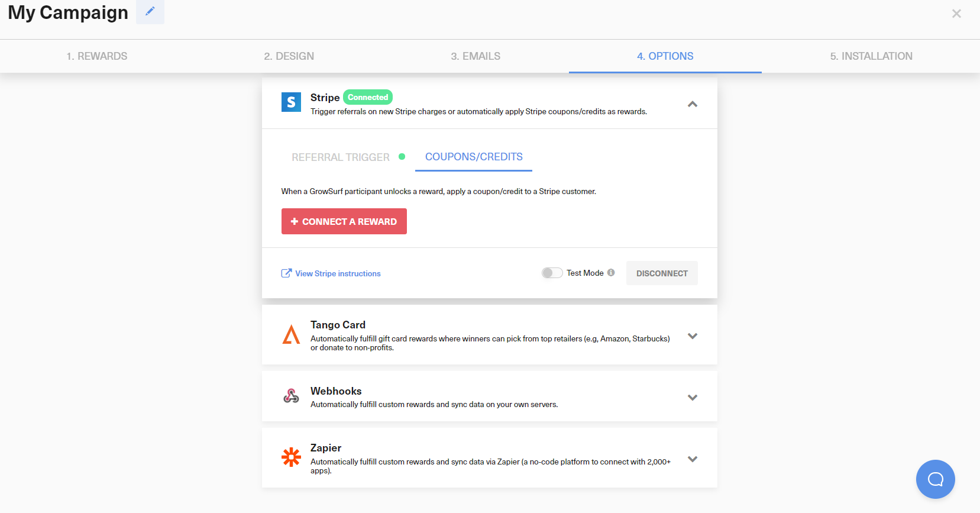
Task: Click the plus icon in CONNECT A REWARD
Action: 295,221
